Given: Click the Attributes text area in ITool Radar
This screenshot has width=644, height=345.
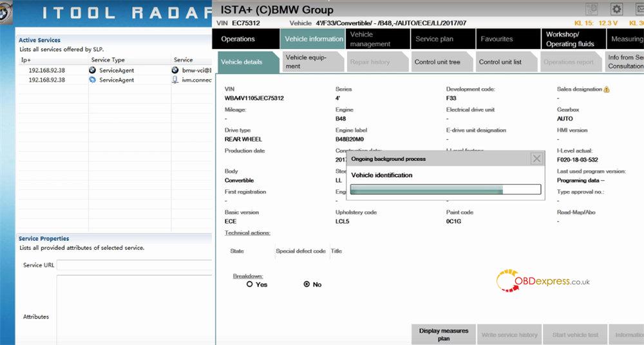Looking at the screenshot, I should (x=135, y=310).
